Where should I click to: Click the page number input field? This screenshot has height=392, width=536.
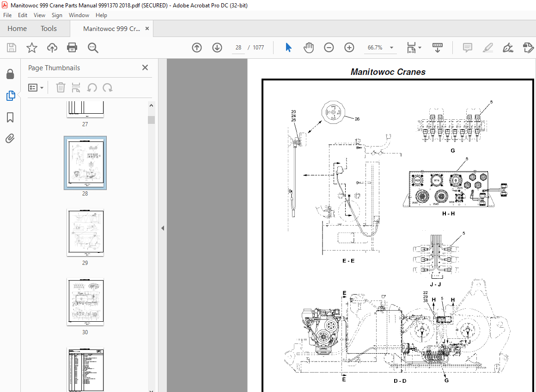pyautogui.click(x=238, y=48)
